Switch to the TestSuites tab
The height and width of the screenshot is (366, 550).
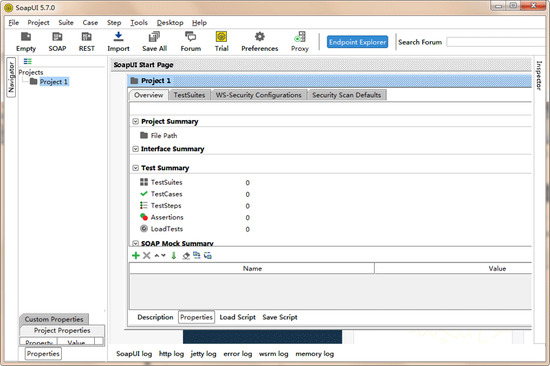[x=189, y=95]
